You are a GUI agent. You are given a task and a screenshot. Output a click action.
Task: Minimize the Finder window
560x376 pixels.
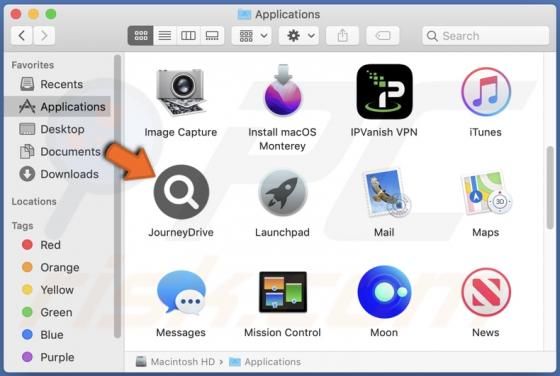[33, 14]
